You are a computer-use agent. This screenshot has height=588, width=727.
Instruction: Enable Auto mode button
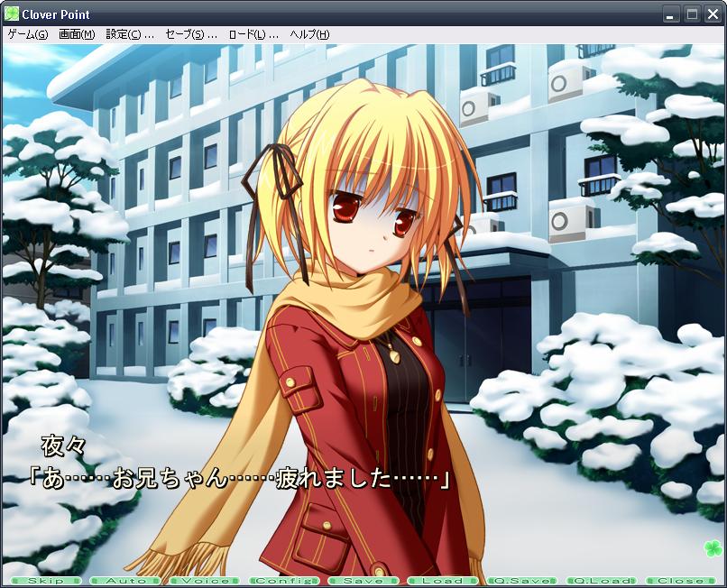[x=125, y=581]
